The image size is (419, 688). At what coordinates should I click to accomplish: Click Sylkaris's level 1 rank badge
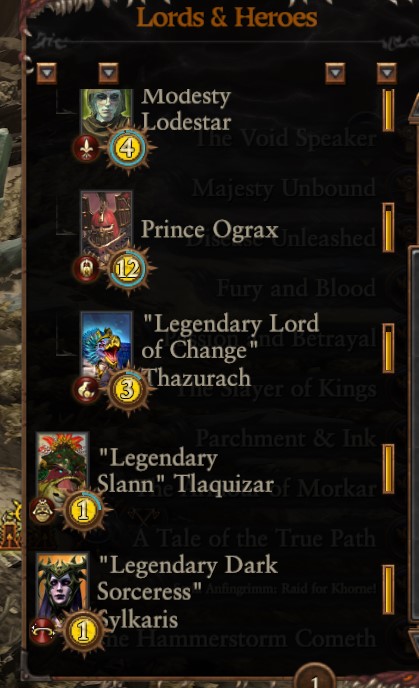[83, 631]
